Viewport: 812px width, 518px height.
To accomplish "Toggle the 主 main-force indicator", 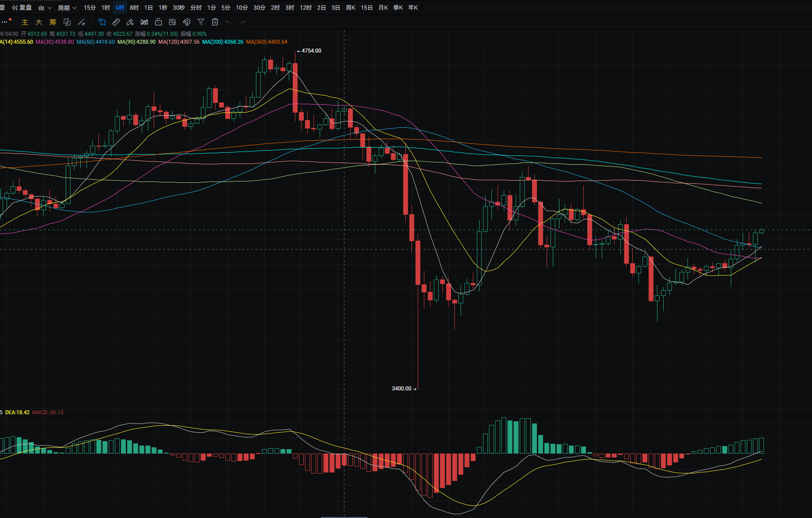I will click(25, 22).
